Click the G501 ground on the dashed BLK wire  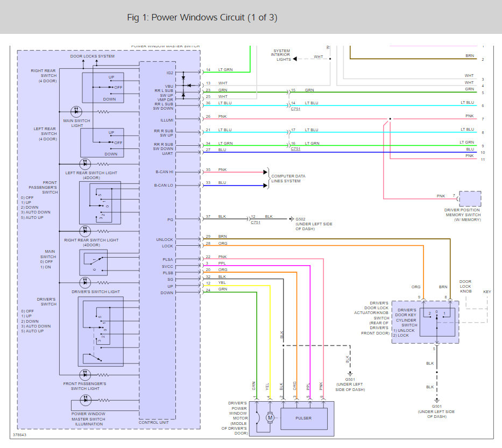(350, 374)
